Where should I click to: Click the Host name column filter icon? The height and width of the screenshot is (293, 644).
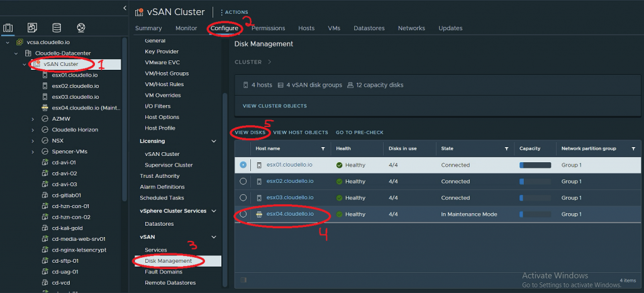(323, 148)
